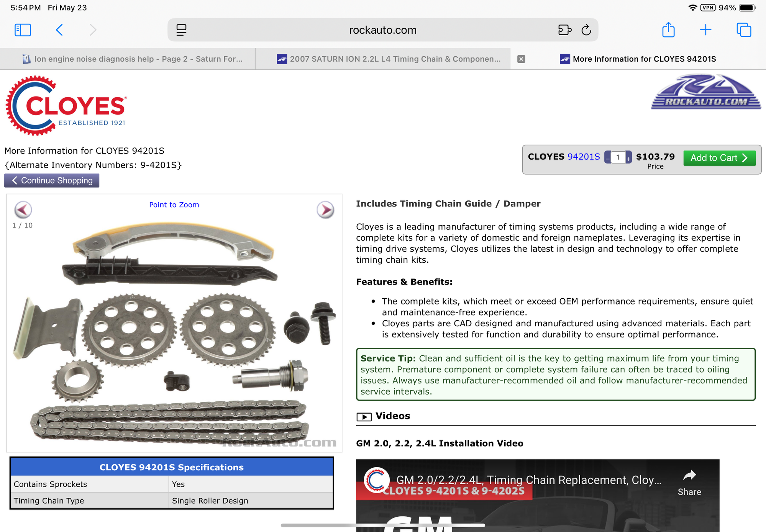Click the quantity input field
Viewport: 766px width, 532px height.
(x=618, y=157)
